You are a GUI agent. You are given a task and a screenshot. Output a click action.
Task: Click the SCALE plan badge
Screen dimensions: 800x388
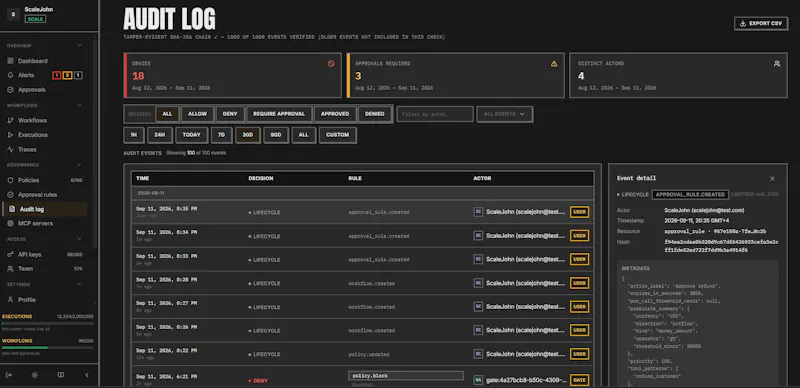(35, 19)
